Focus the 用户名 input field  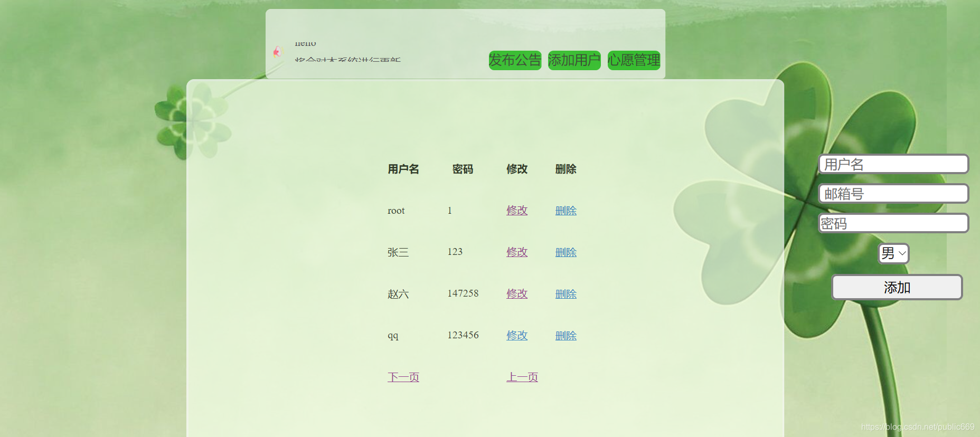(x=893, y=164)
